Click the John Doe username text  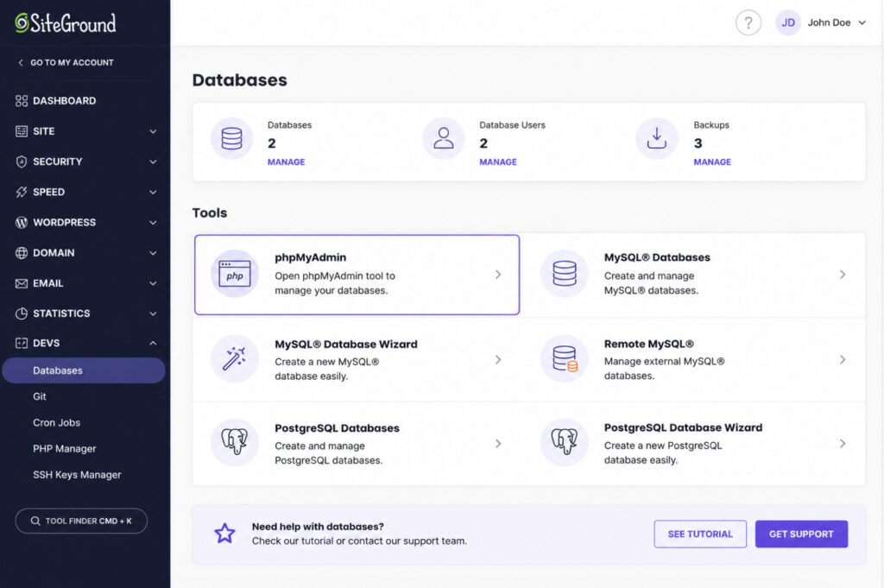click(x=829, y=22)
